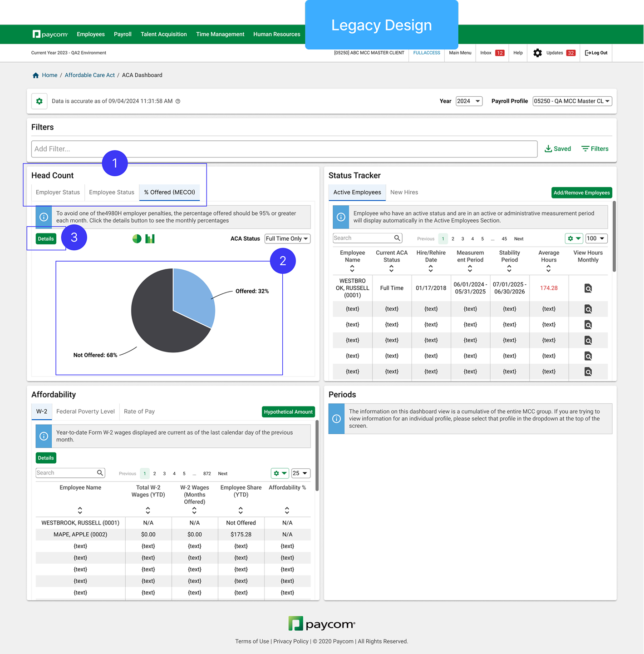Viewport: 644px width, 654px height.
Task: Sort Status Tracker by Employee Name
Action: tap(352, 269)
